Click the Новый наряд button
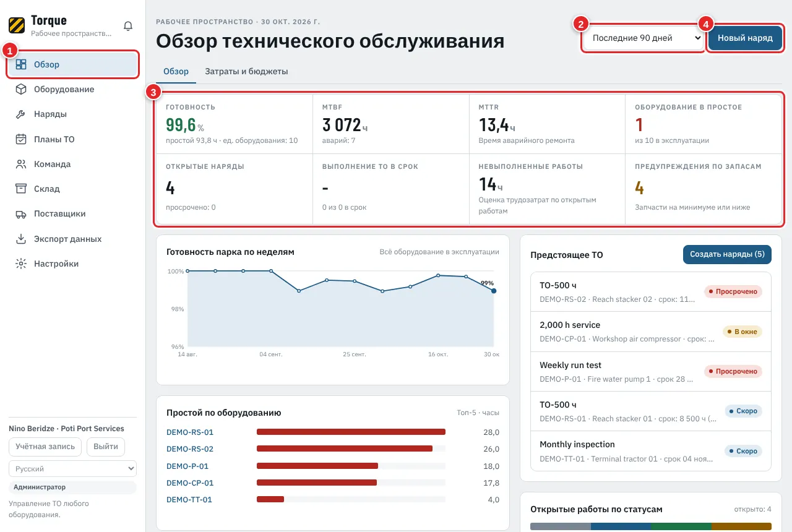 pyautogui.click(x=745, y=38)
